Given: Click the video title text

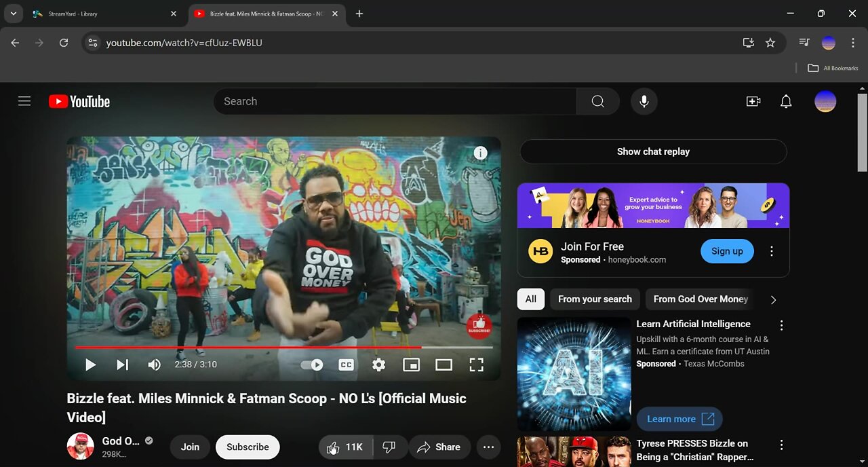Looking at the screenshot, I should tap(267, 407).
